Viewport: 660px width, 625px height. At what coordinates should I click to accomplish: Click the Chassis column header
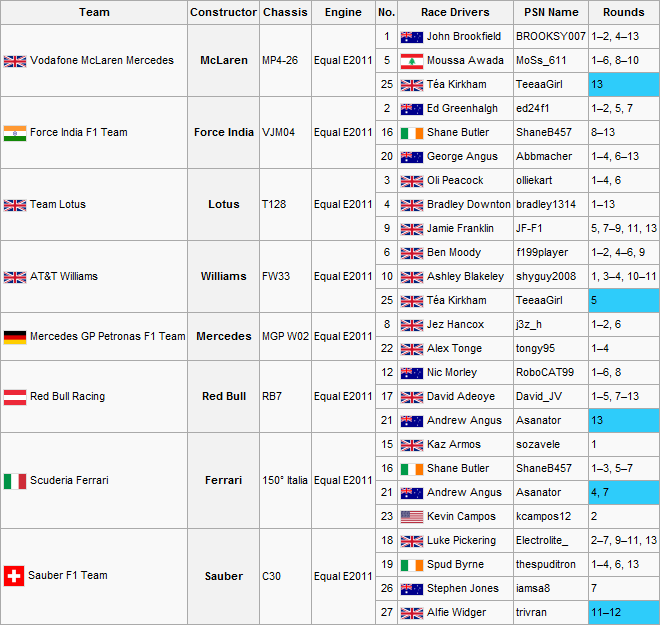pyautogui.click(x=285, y=12)
